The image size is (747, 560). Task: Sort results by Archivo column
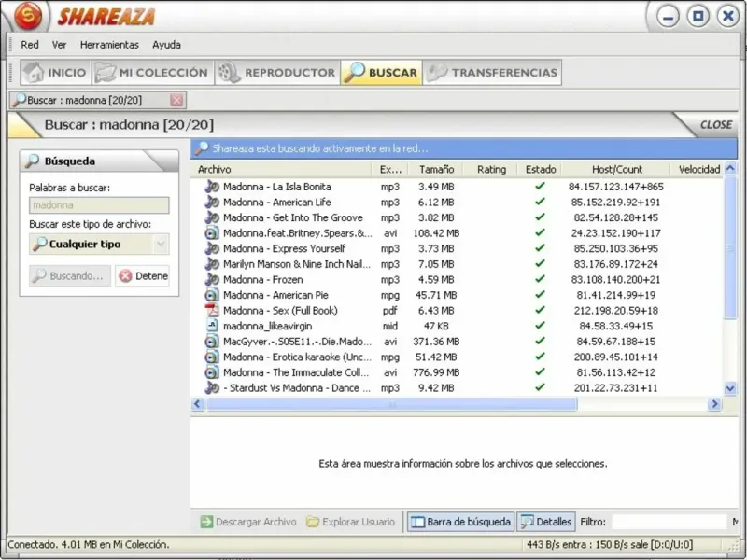281,169
